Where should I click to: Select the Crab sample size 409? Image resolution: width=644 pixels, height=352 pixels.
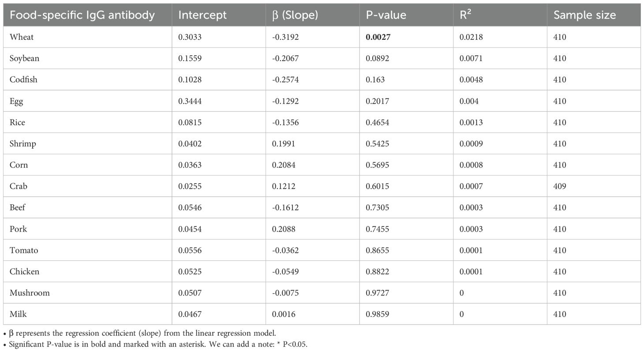point(559,186)
